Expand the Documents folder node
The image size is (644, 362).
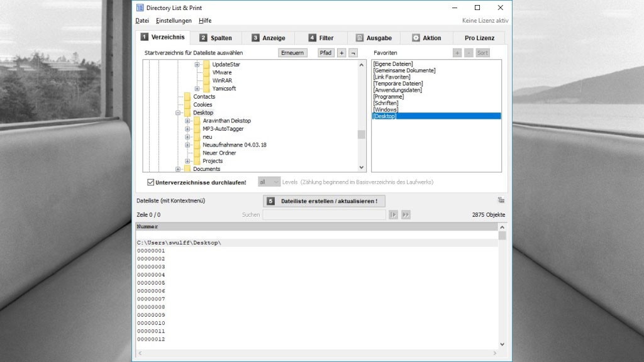(x=178, y=169)
